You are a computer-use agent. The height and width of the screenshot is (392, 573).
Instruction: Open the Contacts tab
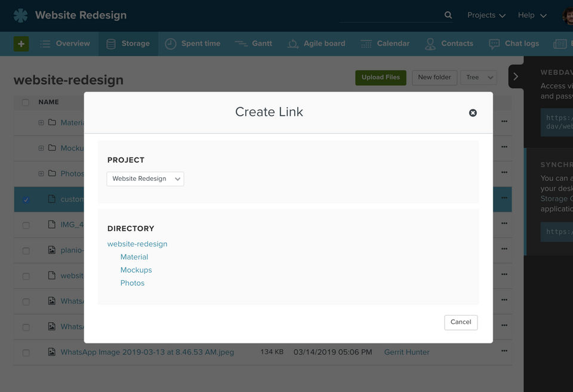[449, 44]
